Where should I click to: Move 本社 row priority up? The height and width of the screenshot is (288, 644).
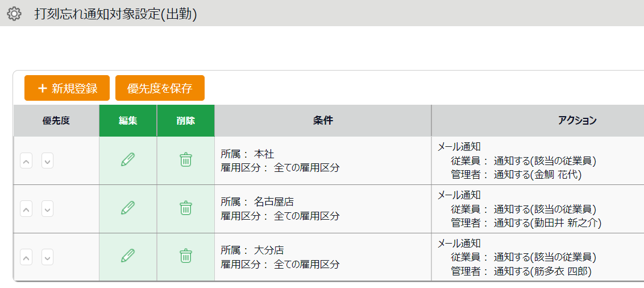(26, 162)
